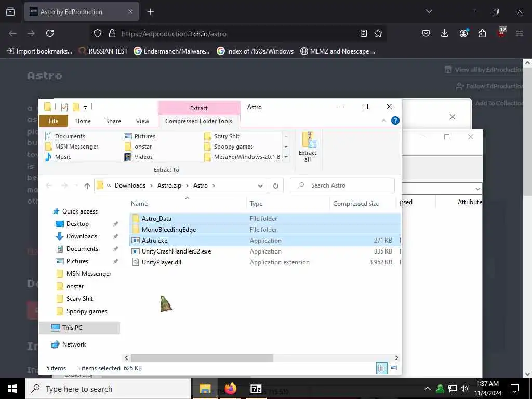Expand Extract To gallery more arrow
532x399 pixels.
tap(286, 157)
